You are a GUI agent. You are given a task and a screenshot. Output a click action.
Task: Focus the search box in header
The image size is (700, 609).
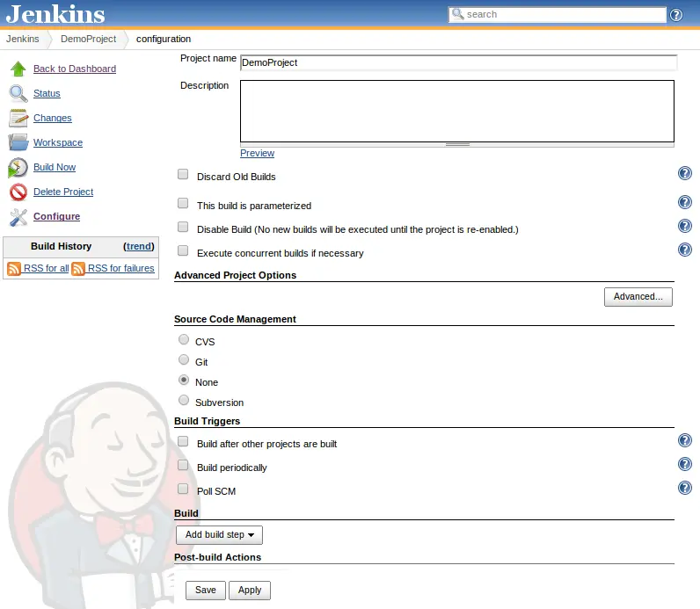(x=558, y=15)
